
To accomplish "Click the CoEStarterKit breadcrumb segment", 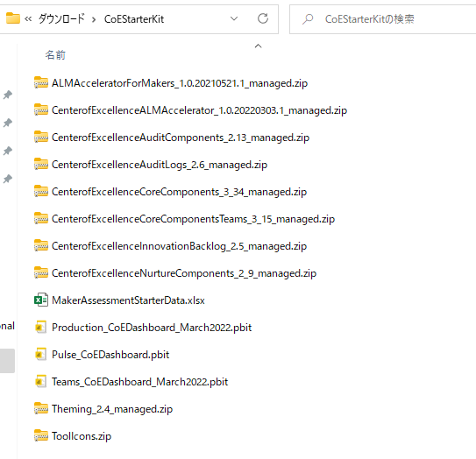I will [134, 19].
